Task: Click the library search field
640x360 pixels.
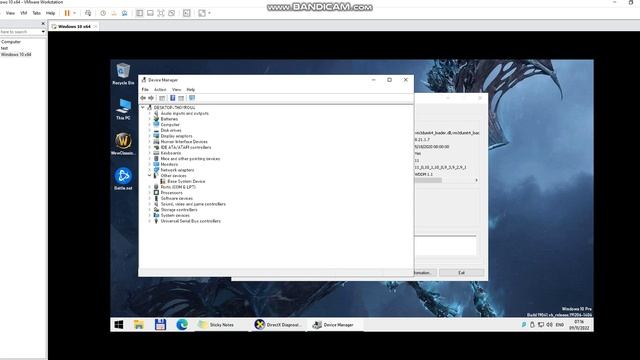Action: coord(20,31)
